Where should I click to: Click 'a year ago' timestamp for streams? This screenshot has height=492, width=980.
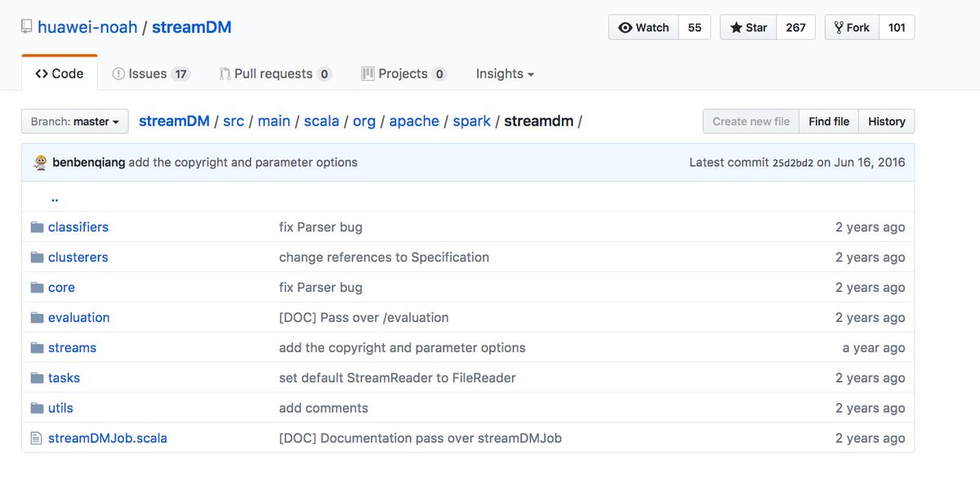[874, 348]
